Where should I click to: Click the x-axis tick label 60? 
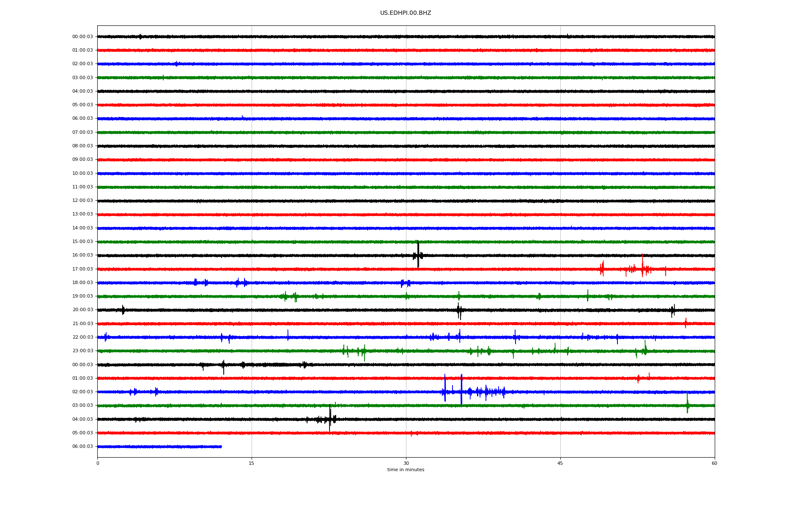[x=714, y=463]
